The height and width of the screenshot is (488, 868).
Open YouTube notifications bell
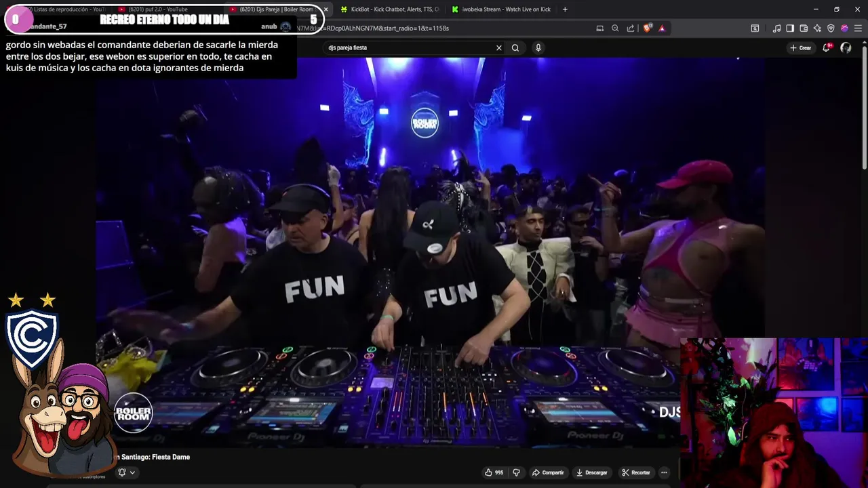[827, 47]
